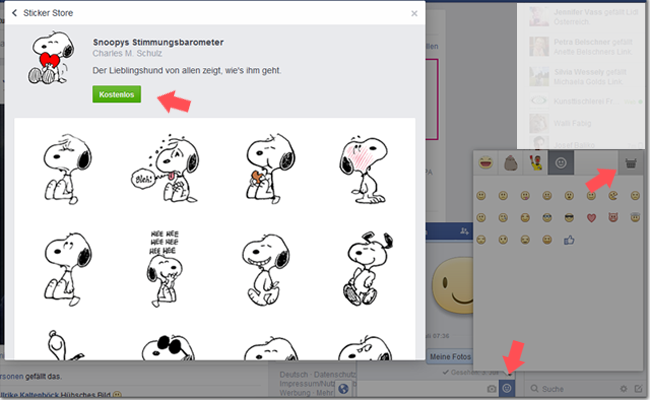
Task: Insert the thumbs-up like emoticon
Action: tap(569, 240)
